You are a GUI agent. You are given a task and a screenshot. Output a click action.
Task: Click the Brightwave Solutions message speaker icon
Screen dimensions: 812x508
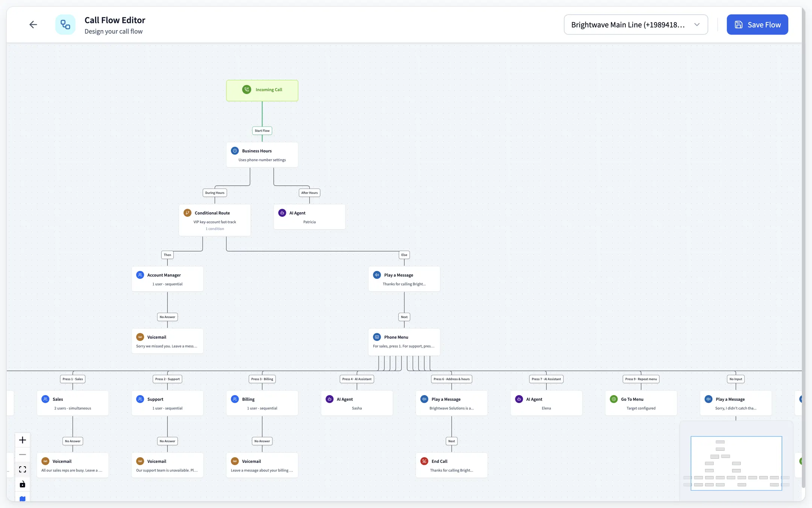click(424, 399)
